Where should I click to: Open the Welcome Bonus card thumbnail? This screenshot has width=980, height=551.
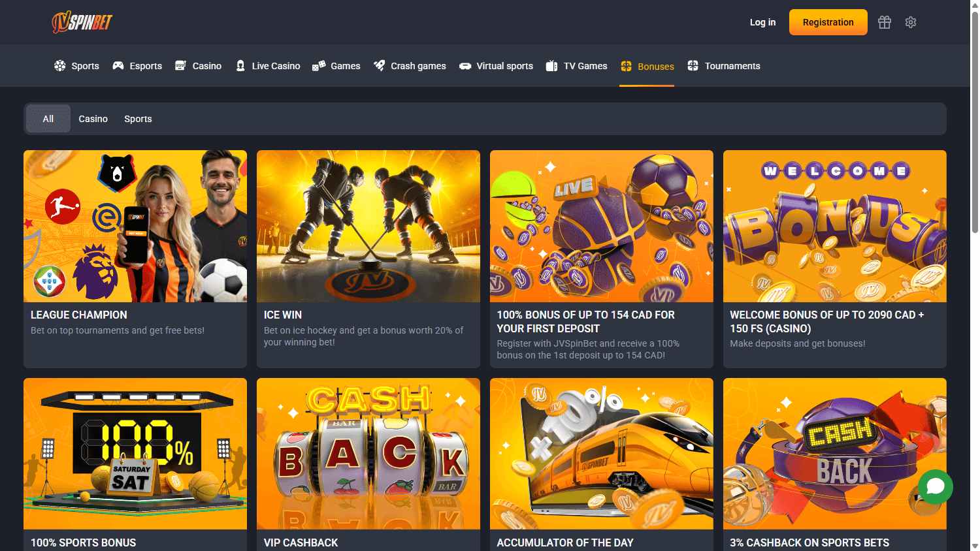coord(834,226)
